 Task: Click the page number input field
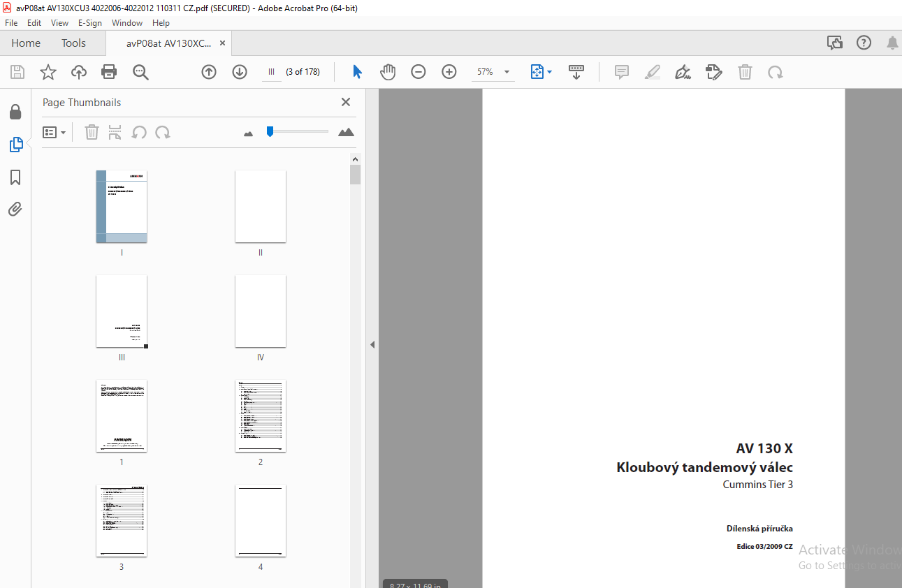[x=271, y=72]
